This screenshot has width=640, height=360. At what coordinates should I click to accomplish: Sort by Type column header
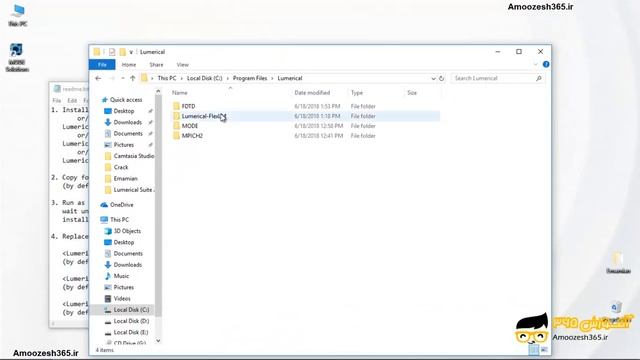coord(357,93)
